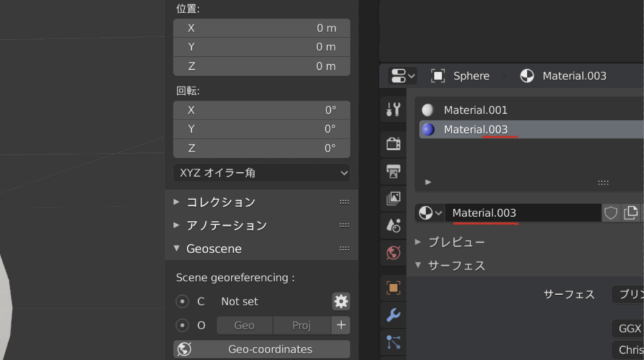
Task: Expand the コレクション panel
Action: (221, 202)
